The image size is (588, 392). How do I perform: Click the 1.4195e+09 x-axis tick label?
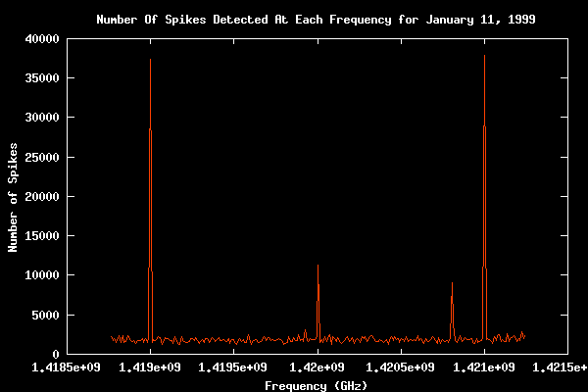[232, 367]
